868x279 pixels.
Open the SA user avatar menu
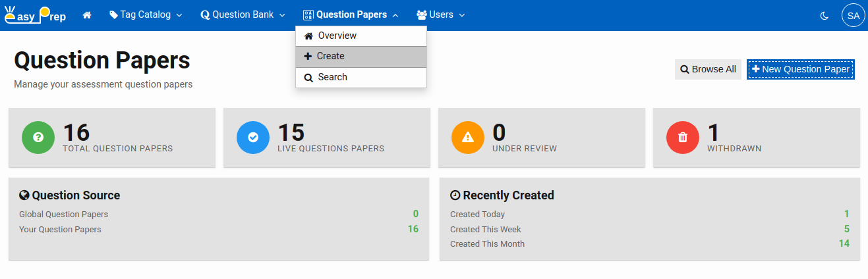pyautogui.click(x=853, y=15)
